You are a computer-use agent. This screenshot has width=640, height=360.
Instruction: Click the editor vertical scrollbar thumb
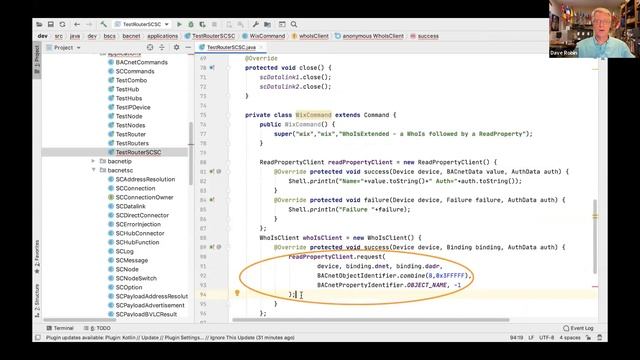point(595,237)
